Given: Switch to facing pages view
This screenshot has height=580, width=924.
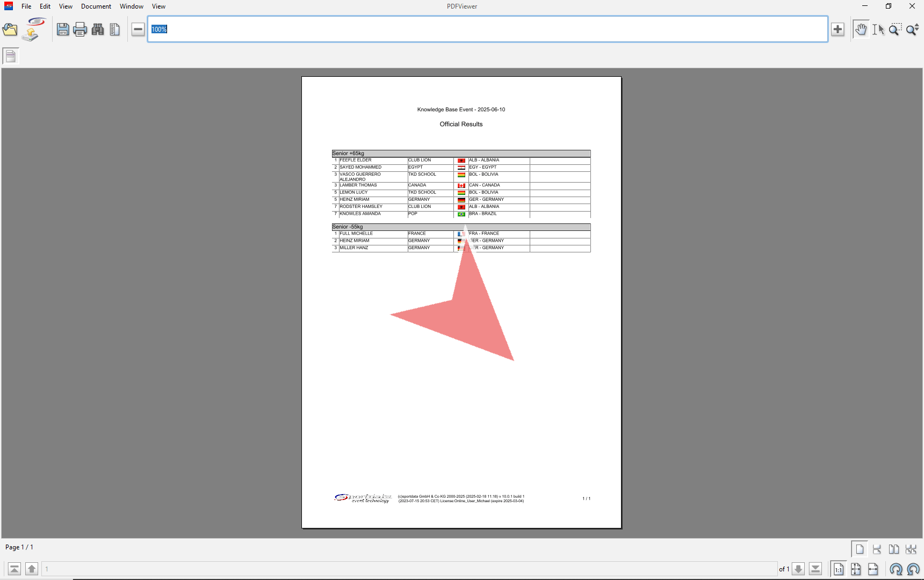Looking at the screenshot, I should tap(894, 549).
